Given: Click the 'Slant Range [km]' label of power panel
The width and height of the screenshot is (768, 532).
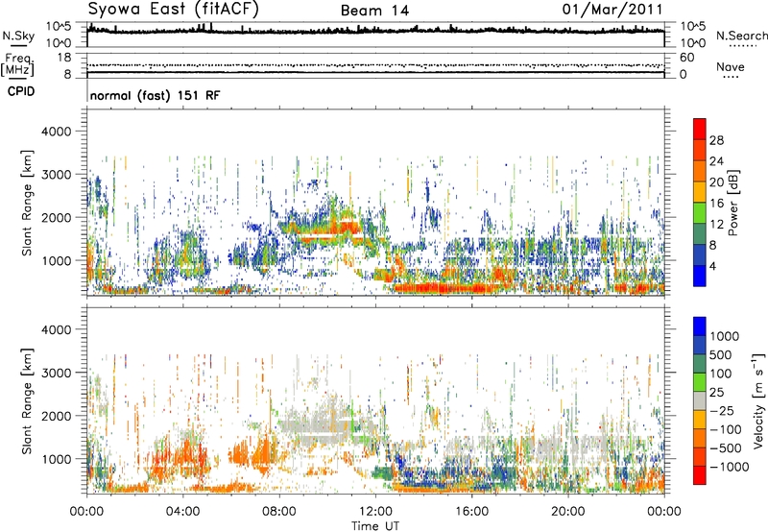Looking at the screenshot, I should 27,203.
